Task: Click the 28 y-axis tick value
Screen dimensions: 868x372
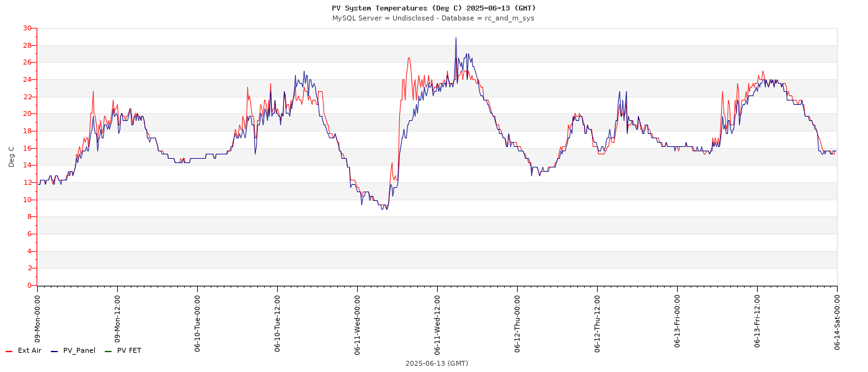Action: coord(27,45)
